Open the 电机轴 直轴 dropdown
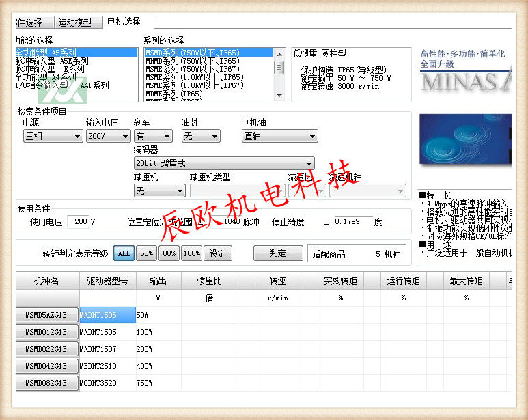The width and height of the screenshot is (528, 420). (x=280, y=137)
